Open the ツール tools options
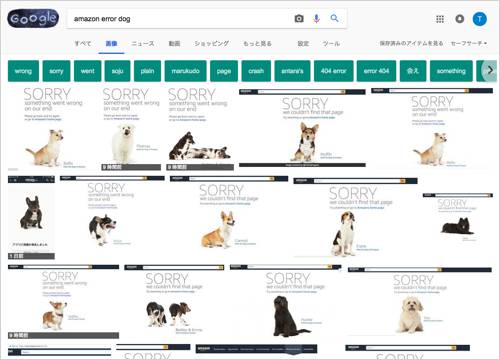 click(x=331, y=43)
